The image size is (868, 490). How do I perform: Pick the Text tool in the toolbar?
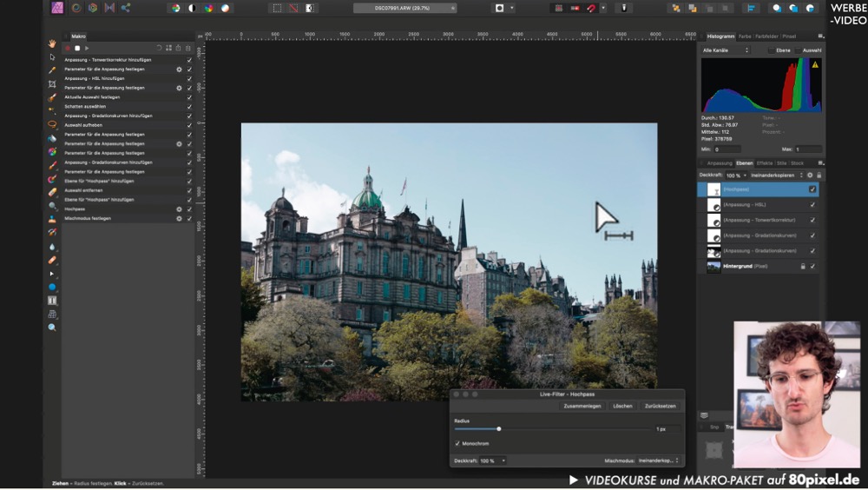point(52,301)
